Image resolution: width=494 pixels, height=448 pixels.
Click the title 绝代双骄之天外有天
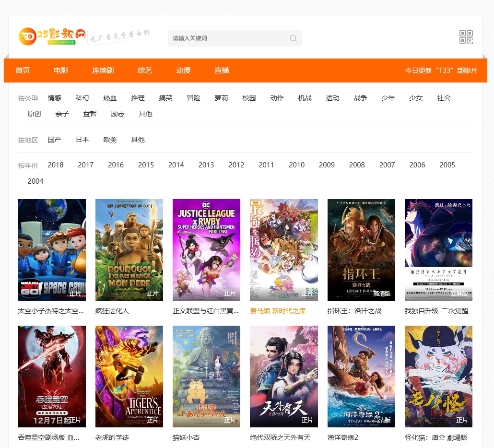pos(281,437)
